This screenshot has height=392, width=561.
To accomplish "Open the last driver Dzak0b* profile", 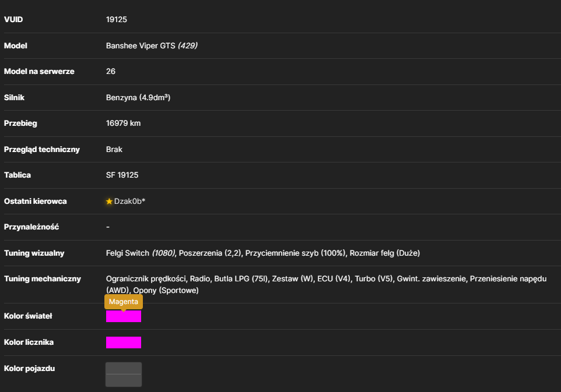I will pos(129,202).
